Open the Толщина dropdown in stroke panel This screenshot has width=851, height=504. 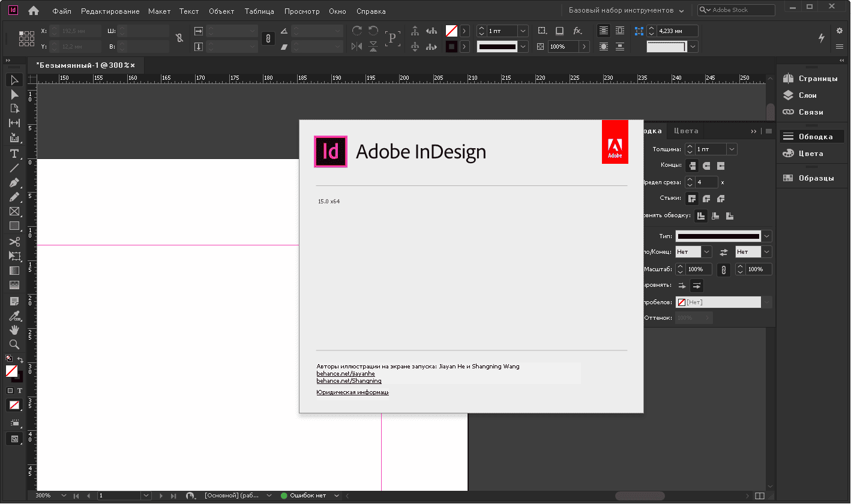coord(732,149)
